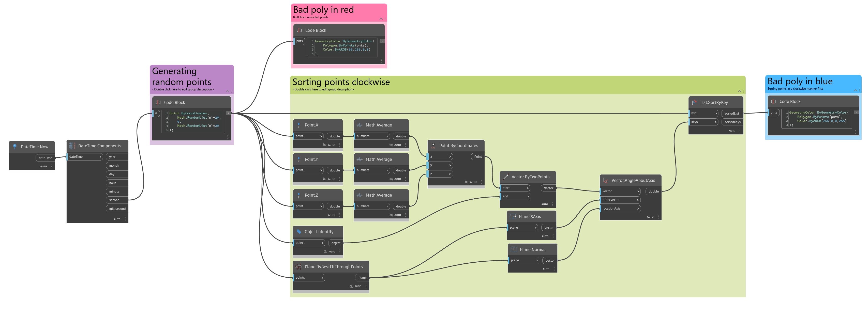Open options menu on Vector.AngleAboutAxis node
This screenshot has width=868, height=318.
pyautogui.click(x=658, y=217)
